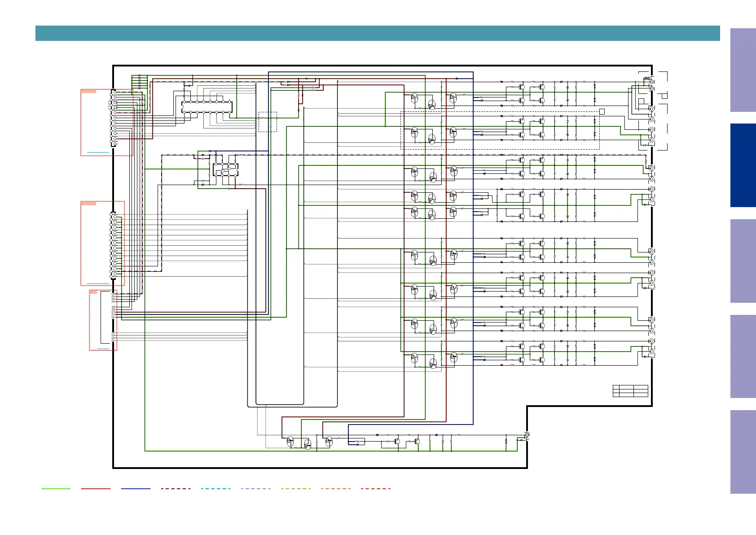Open the topmost light purple side tab
Image resolution: width=756 pixels, height=535 pixels.
tap(743, 70)
